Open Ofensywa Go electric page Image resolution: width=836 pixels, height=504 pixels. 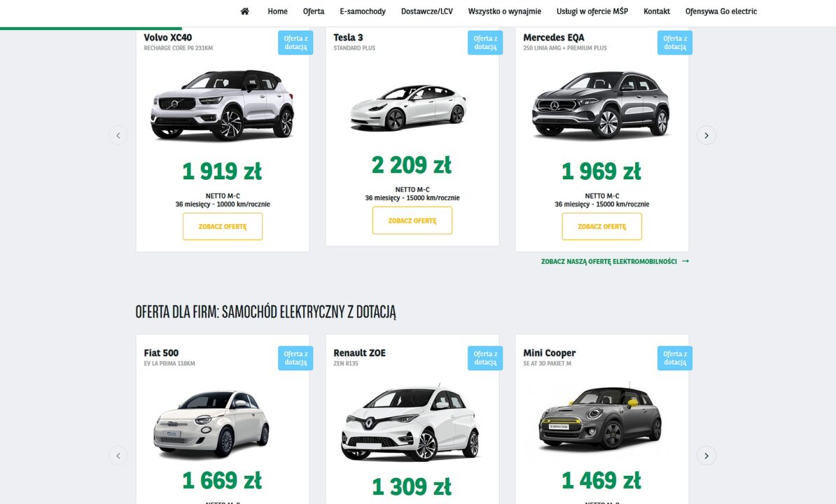721,11
